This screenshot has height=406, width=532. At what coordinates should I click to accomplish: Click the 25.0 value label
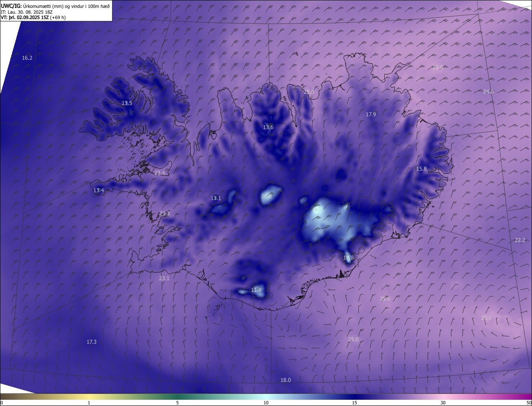353,340
